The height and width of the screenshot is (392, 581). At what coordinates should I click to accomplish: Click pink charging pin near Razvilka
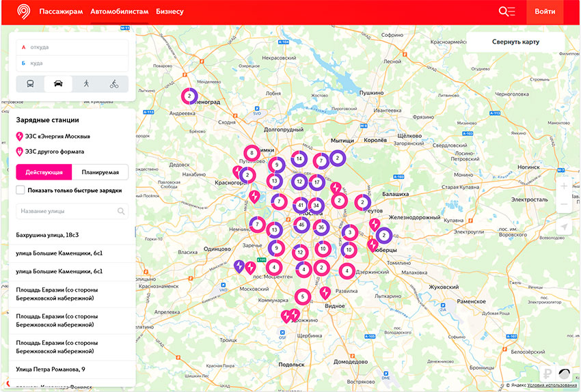pos(325,292)
